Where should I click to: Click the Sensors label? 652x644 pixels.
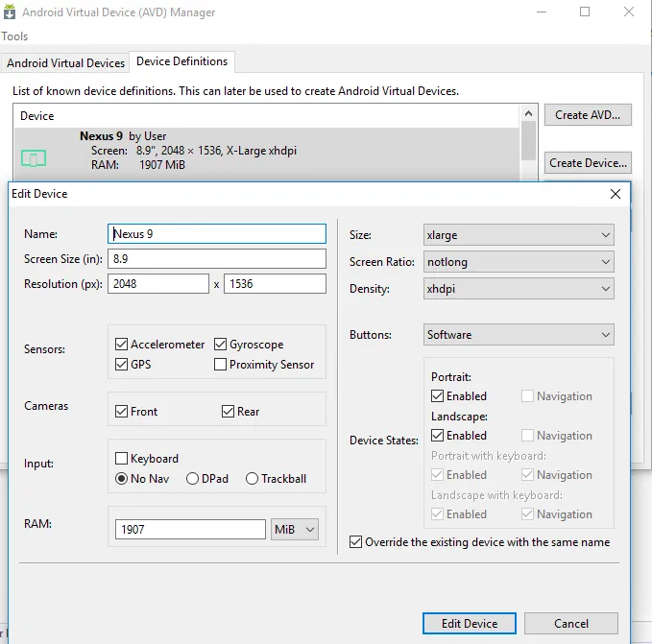click(44, 349)
